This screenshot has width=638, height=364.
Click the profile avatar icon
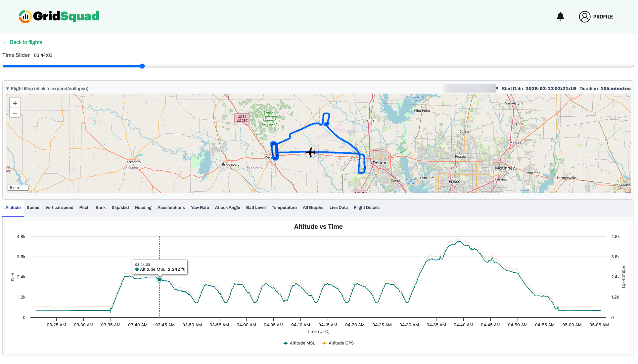(584, 17)
